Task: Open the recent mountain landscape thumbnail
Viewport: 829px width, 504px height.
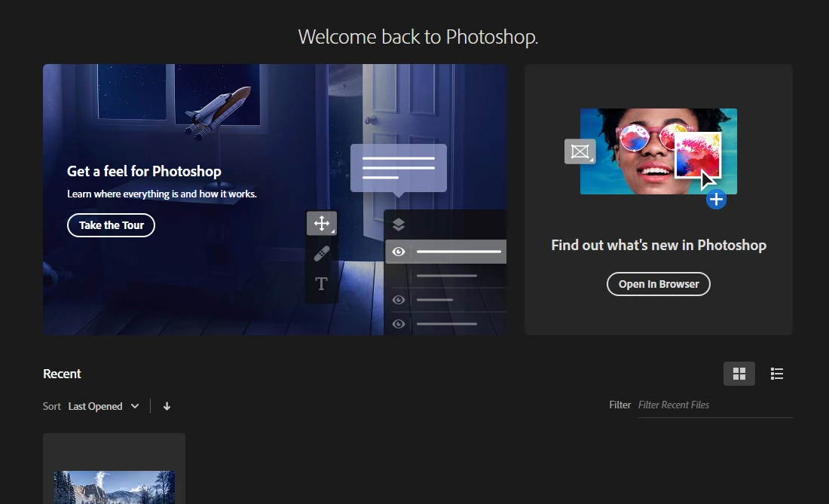Action: [115, 487]
